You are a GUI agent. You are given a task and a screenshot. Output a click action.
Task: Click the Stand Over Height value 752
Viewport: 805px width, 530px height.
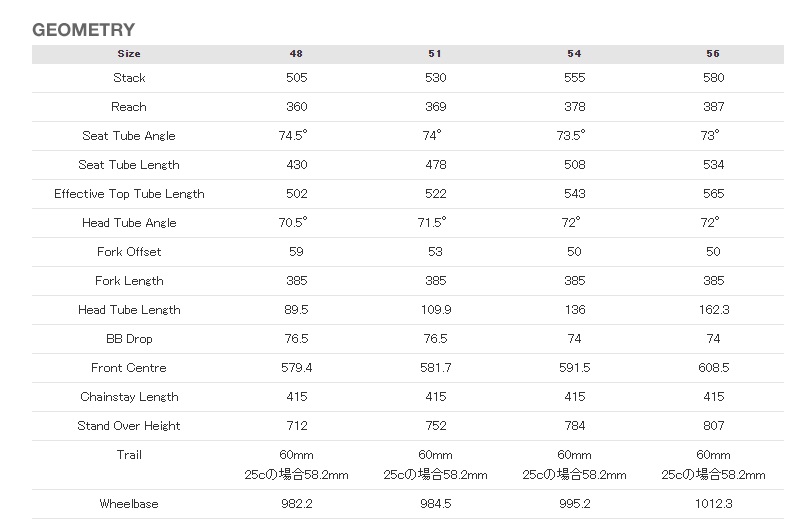(x=435, y=426)
